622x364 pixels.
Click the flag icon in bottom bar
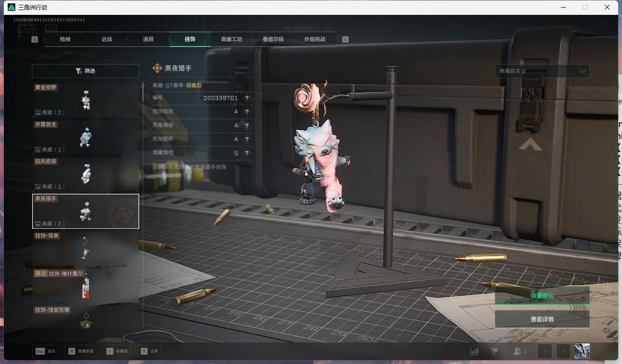(494, 352)
